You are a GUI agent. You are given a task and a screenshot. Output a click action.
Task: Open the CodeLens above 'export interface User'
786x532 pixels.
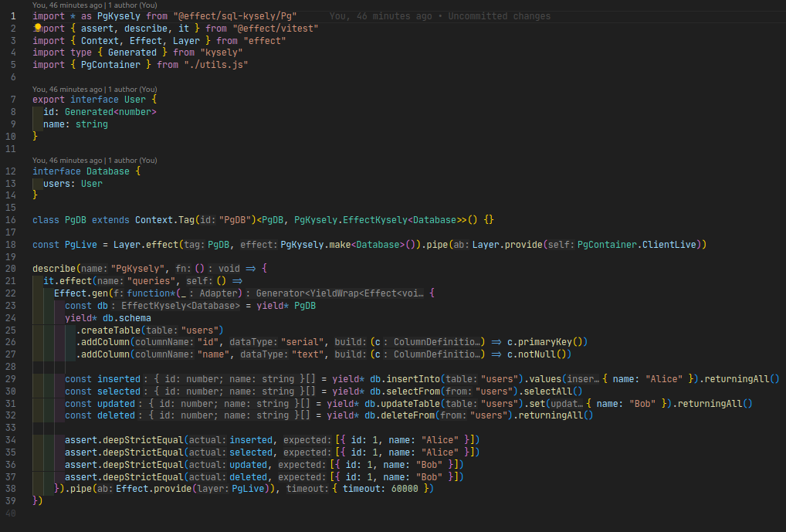pyautogui.click(x=95, y=90)
